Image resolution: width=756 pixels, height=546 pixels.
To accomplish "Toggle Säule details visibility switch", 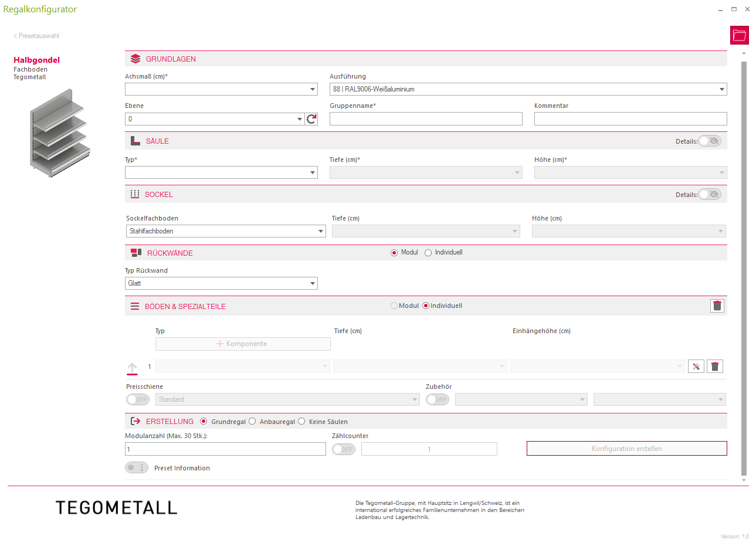I will click(710, 141).
